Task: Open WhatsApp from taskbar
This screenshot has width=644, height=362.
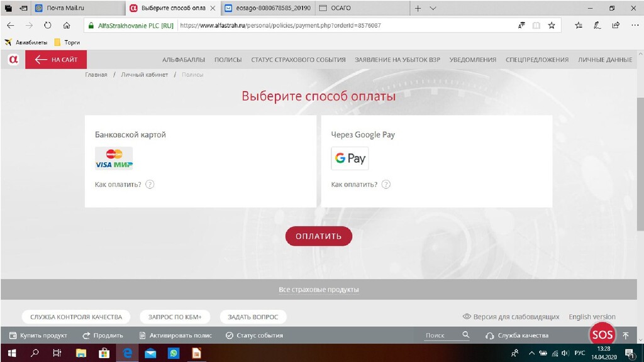Action: [174, 353]
